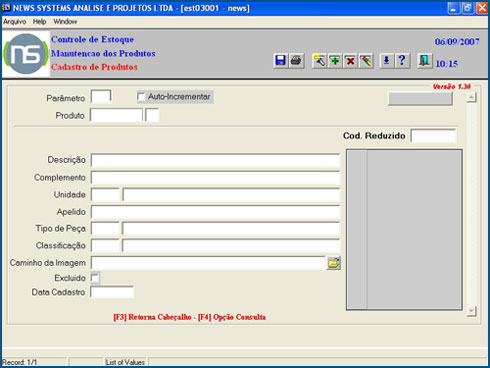Click 'Record: 1/1' in the status bar

20,362
